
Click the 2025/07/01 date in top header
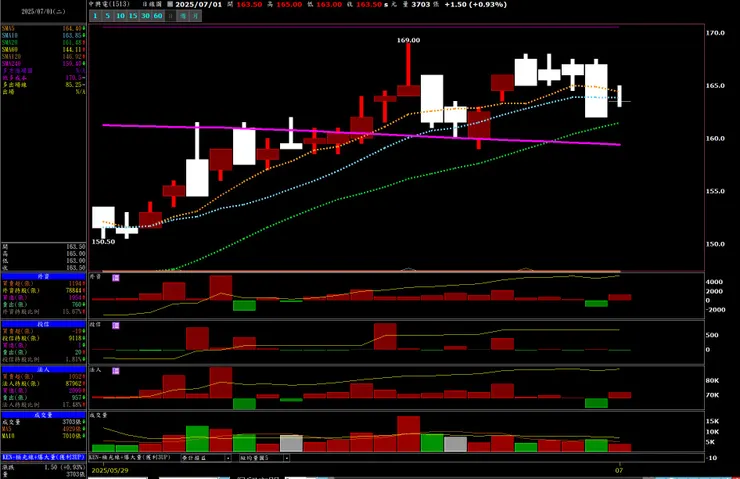click(x=198, y=4)
